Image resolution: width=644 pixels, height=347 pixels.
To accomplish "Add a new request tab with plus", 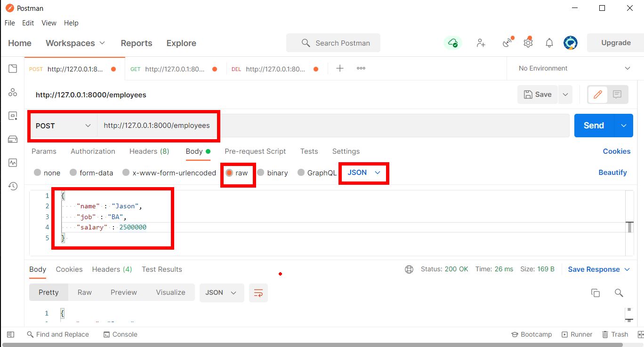I will 340,68.
